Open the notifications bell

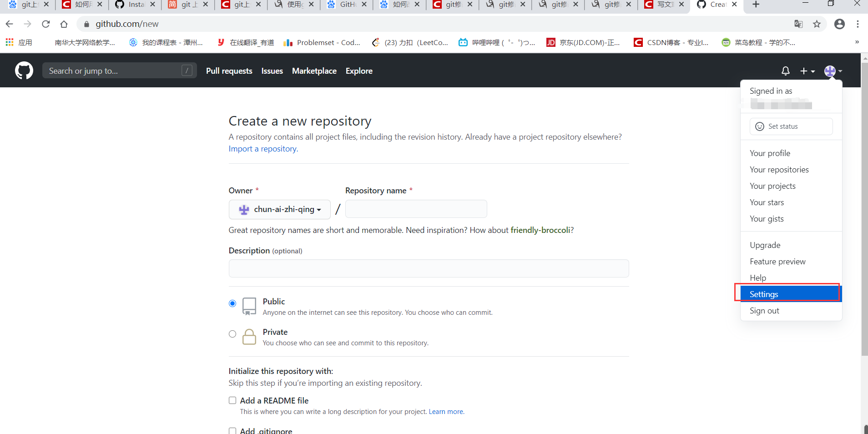coord(785,71)
